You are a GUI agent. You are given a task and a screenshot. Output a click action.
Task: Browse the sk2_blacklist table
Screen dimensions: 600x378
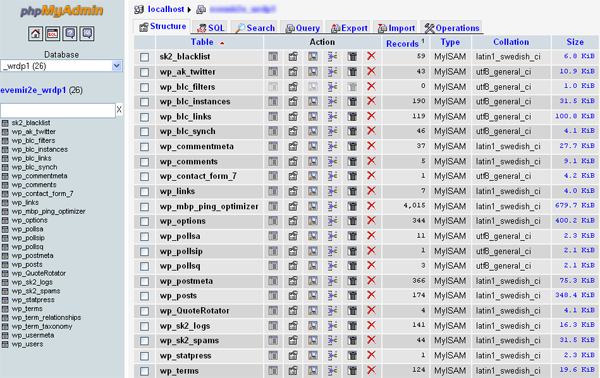tap(273, 57)
